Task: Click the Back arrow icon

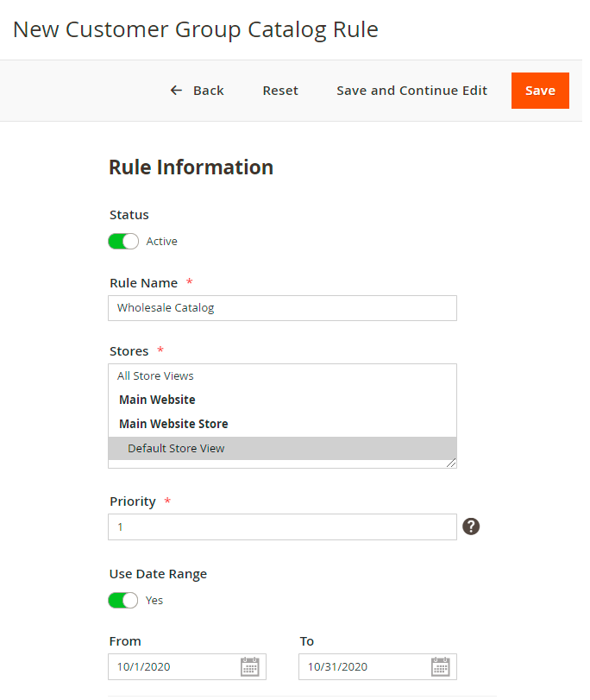Action: click(x=176, y=91)
